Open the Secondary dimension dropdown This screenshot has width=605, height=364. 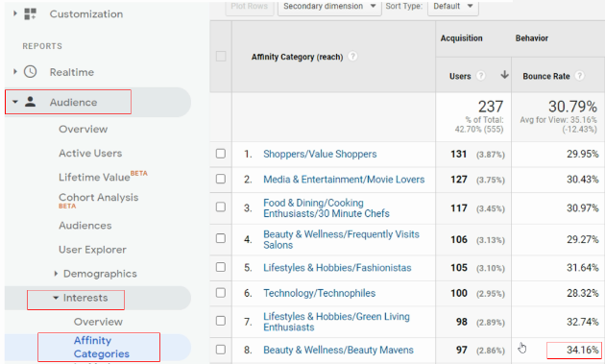(329, 7)
